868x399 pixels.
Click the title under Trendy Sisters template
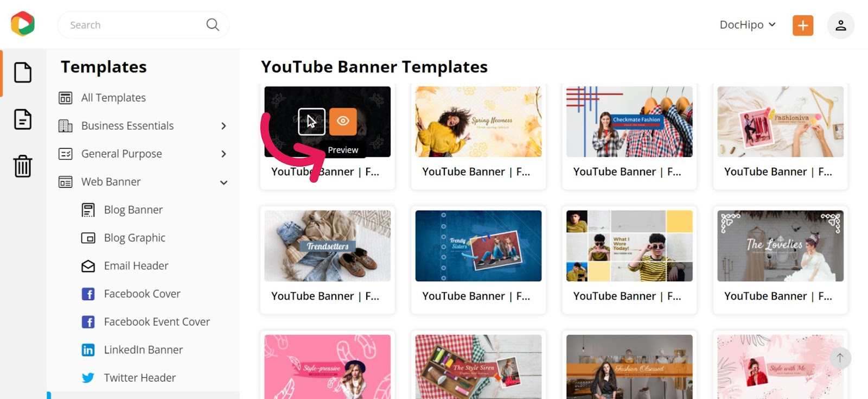[x=476, y=296]
